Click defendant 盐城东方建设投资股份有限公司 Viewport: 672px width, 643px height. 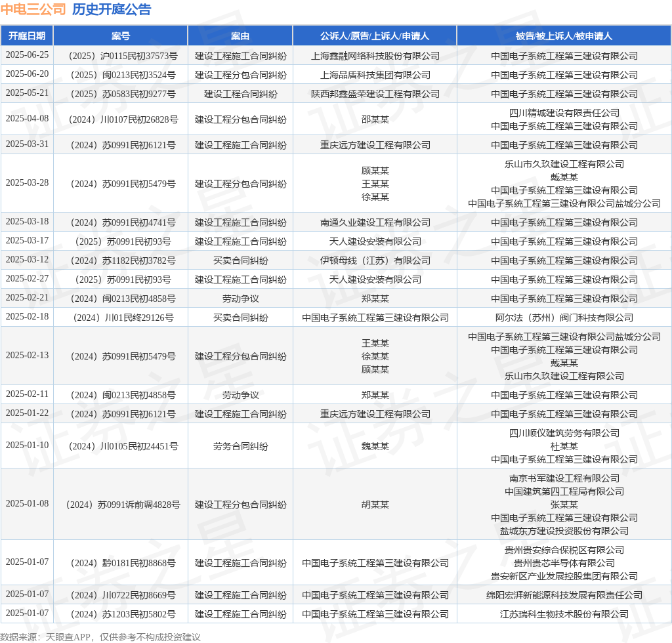pyautogui.click(x=564, y=531)
